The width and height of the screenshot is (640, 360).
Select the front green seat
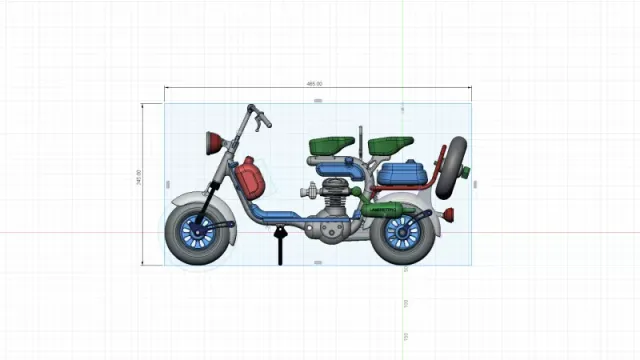pyautogui.click(x=331, y=145)
